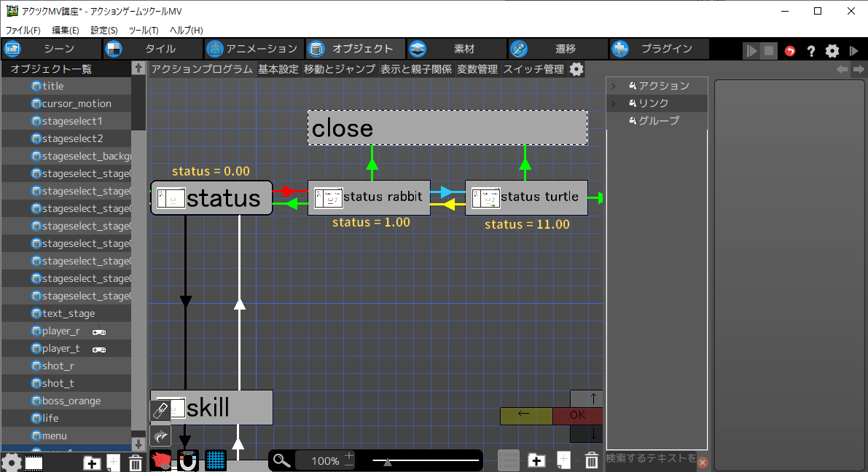Click the curved arrow icon above the magnet
868x472 pixels.
click(160, 436)
